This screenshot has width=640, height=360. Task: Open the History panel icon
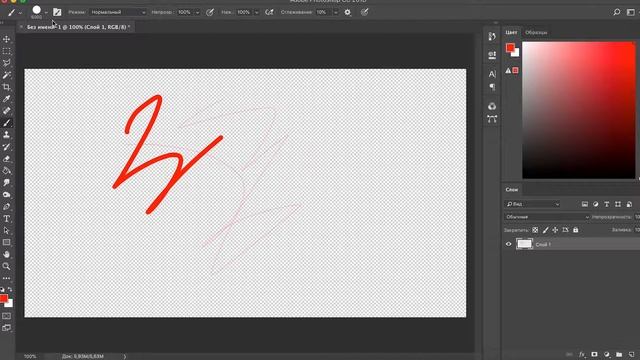(x=492, y=36)
